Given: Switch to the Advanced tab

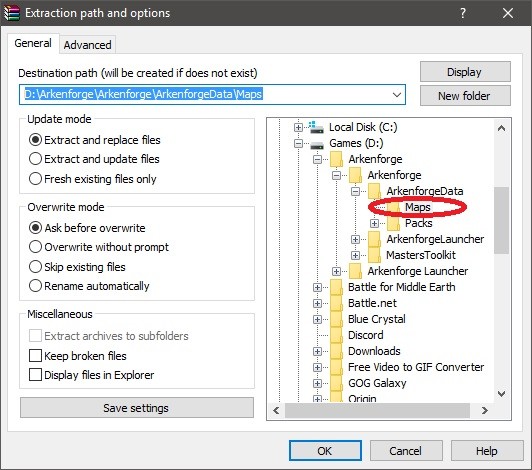Looking at the screenshot, I should coord(88,45).
